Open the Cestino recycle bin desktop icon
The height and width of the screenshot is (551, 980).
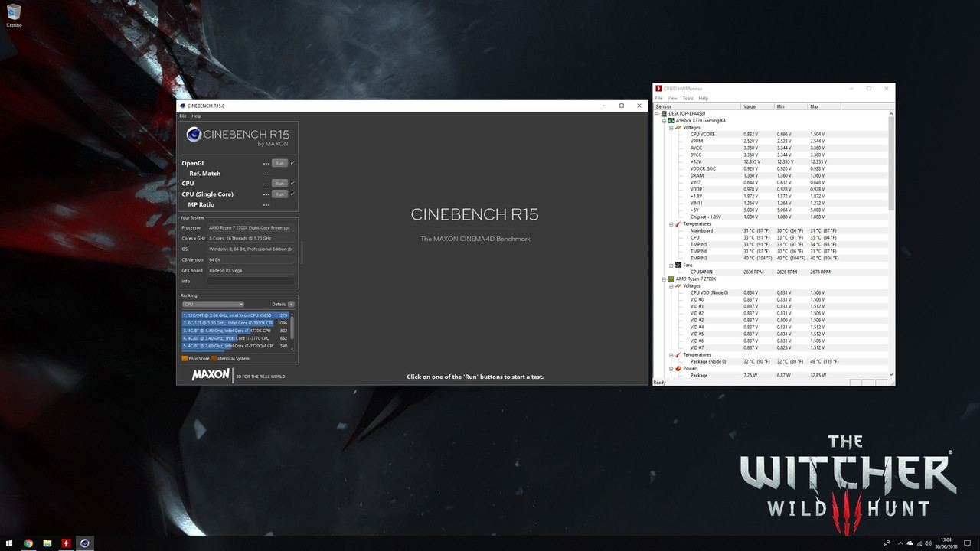[14, 15]
